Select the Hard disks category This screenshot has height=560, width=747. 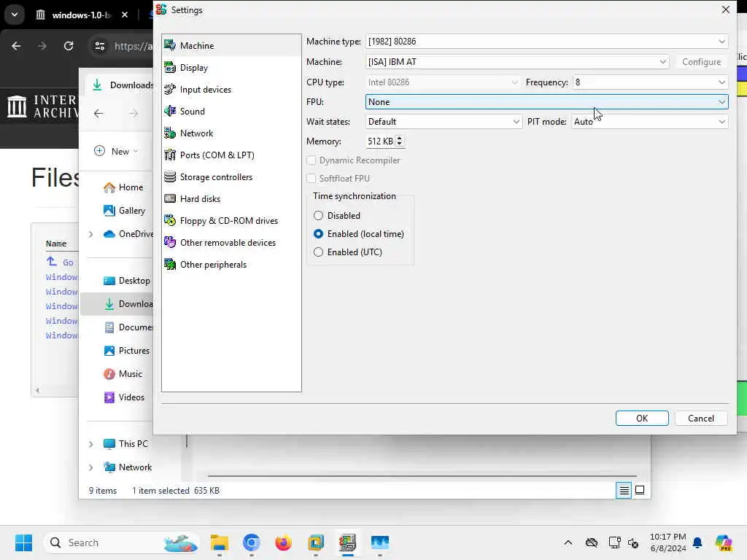pos(231,199)
